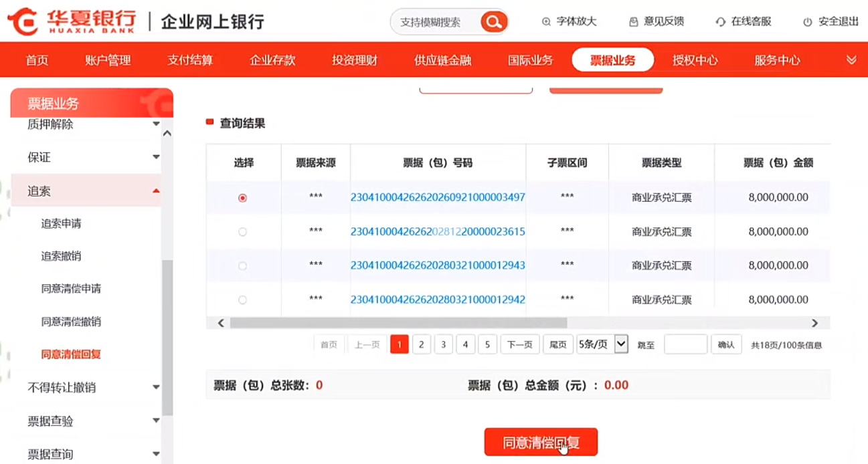The height and width of the screenshot is (464, 868).
Task: Click the orange search magnifier icon
Action: (494, 22)
